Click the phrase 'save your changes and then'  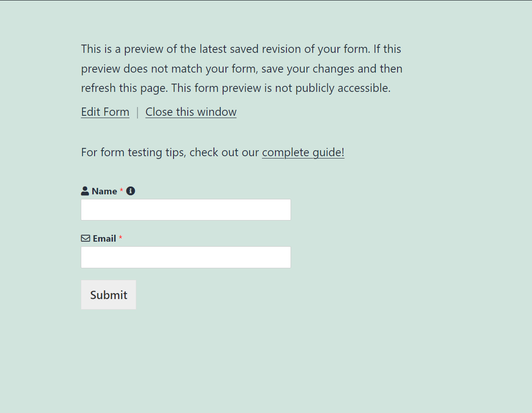pos(332,68)
